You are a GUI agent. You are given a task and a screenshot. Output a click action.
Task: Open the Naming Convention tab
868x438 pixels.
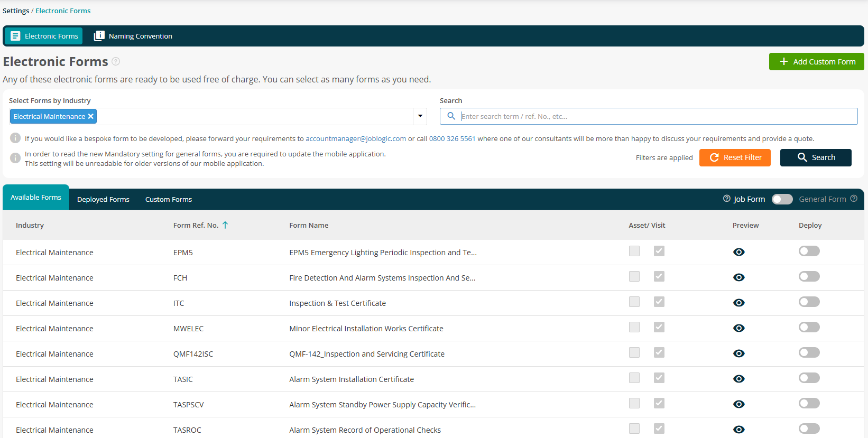pyautogui.click(x=133, y=36)
